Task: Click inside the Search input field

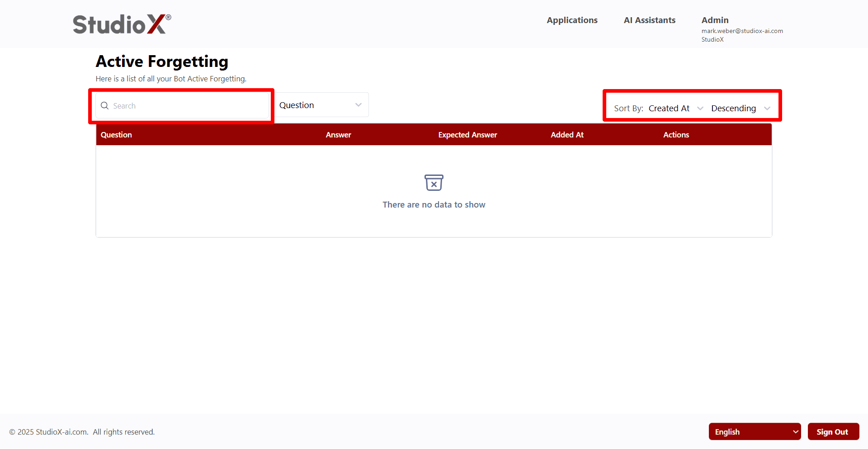Action: [181, 105]
